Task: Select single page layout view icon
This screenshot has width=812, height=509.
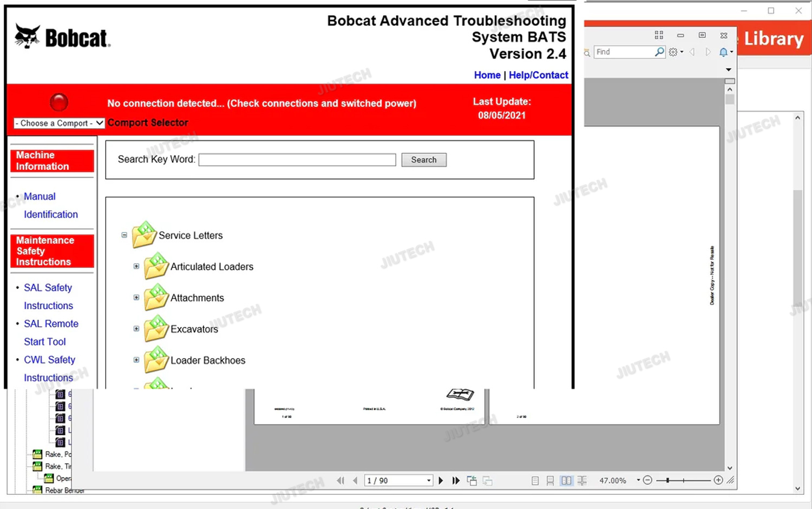Action: [535, 480]
